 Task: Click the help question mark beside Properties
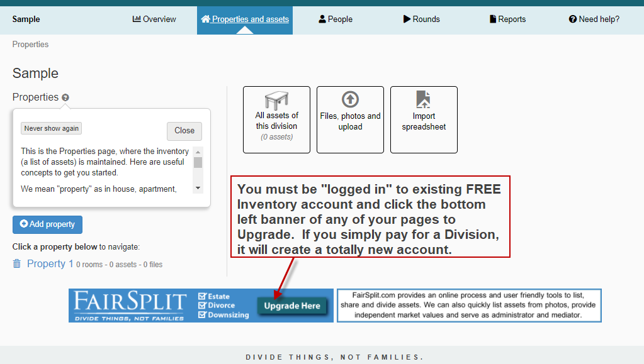[65, 98]
